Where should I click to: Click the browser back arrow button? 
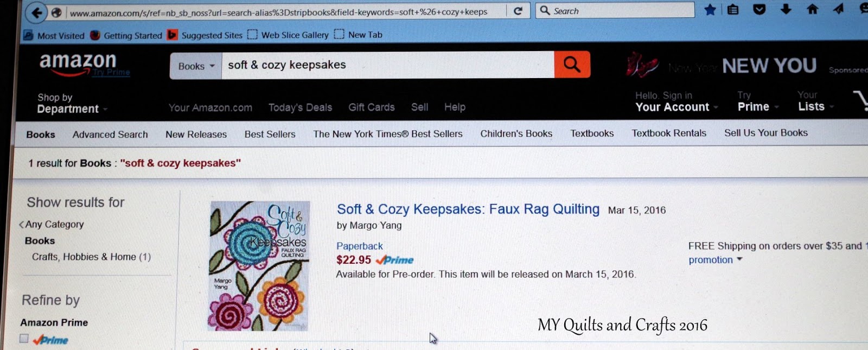click(x=37, y=12)
